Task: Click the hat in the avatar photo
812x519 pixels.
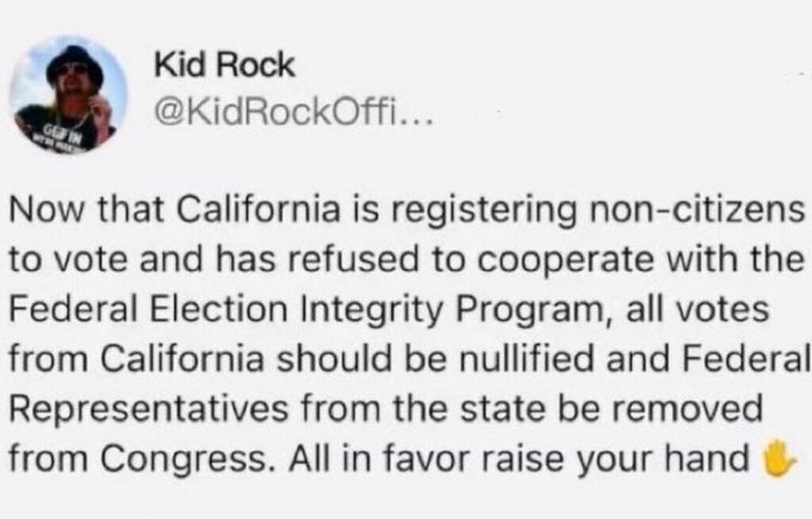Action: tap(75, 63)
